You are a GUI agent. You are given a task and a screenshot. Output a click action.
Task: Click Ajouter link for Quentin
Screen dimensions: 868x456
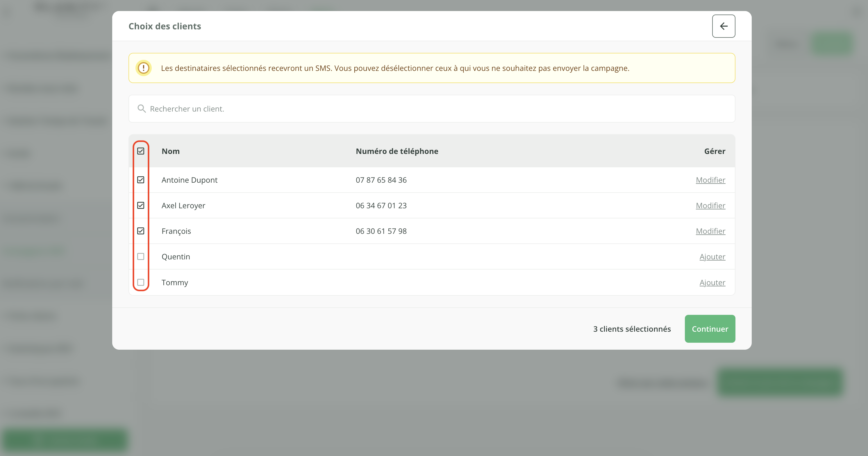[x=712, y=257]
